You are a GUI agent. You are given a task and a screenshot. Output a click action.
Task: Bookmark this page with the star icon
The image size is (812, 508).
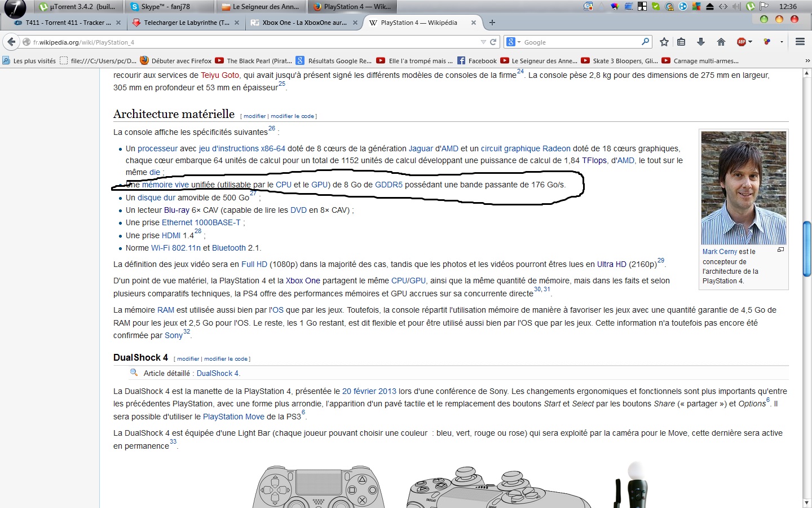tap(664, 42)
